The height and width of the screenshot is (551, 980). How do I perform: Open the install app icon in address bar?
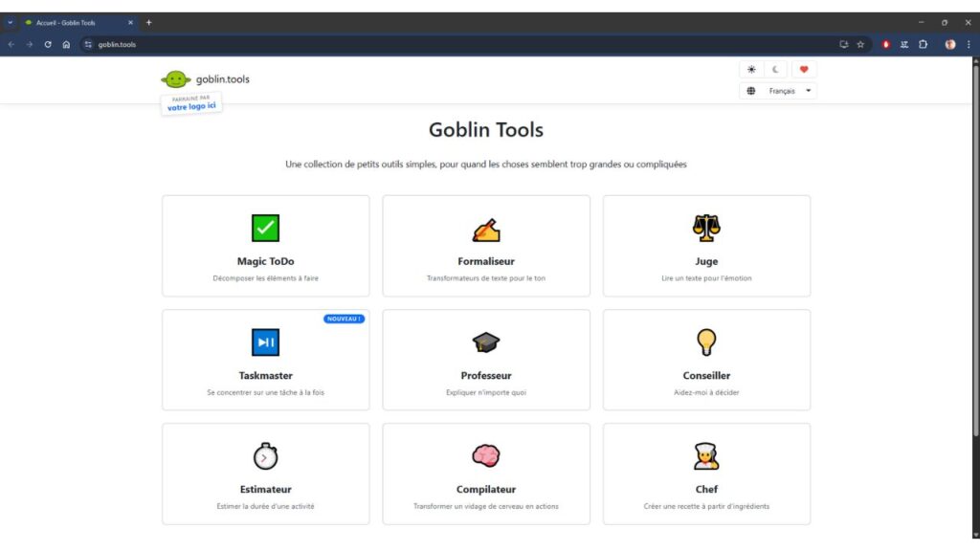(844, 44)
